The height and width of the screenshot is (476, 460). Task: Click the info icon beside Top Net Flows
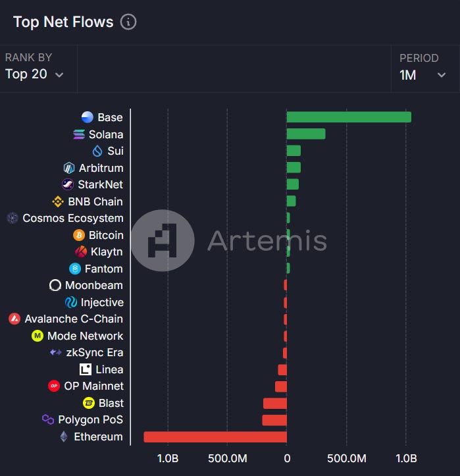point(128,22)
